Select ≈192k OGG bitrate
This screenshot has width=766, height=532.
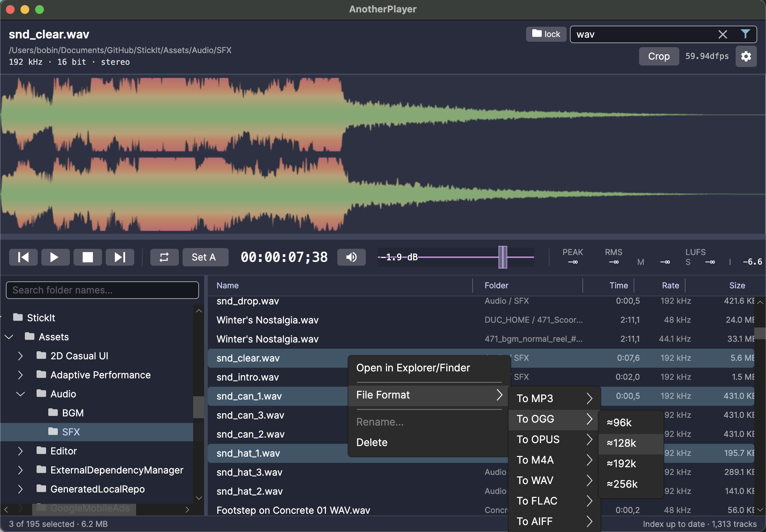(x=631, y=464)
